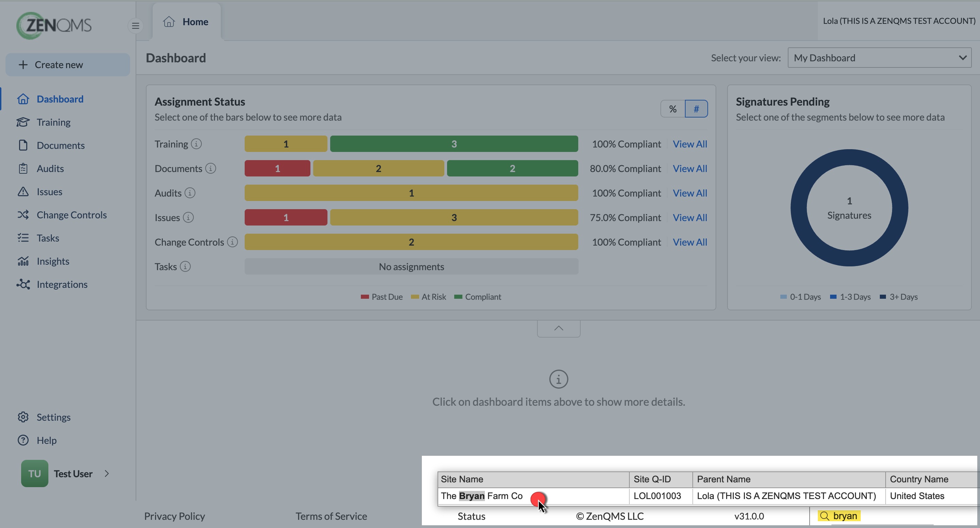Click the Tasks checklist icon
The height and width of the screenshot is (528, 980).
pos(23,238)
